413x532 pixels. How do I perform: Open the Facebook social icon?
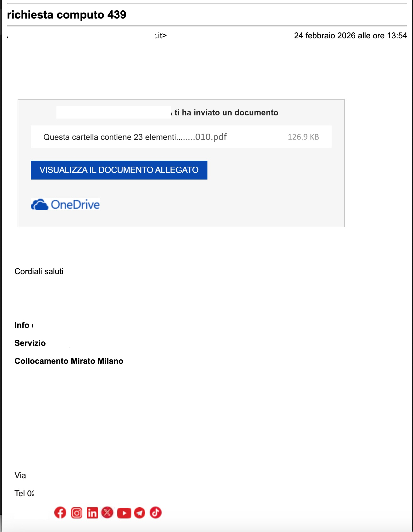tap(60, 513)
